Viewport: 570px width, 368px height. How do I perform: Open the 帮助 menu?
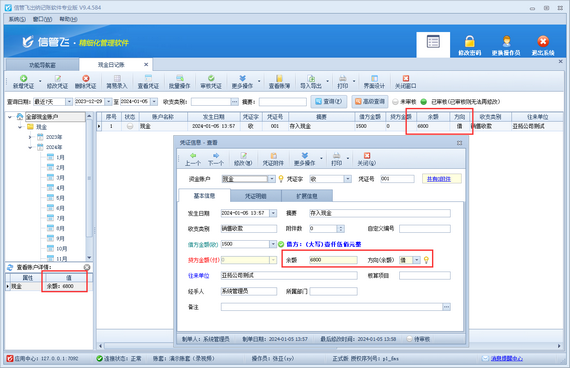pyautogui.click(x=68, y=19)
